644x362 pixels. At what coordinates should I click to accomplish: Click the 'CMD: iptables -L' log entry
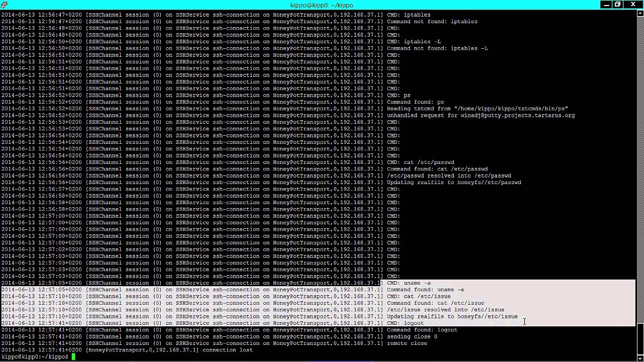414,42
